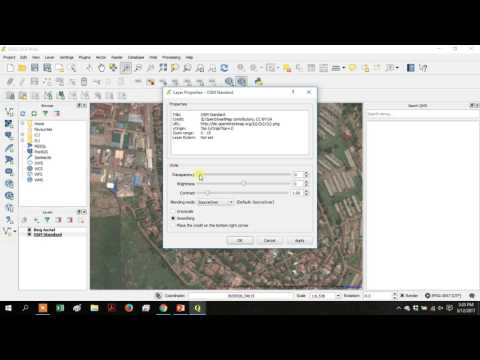Viewport: 480px width, 360px height.
Task: Select the Pan Map hand tool
Action: pos(101,68)
